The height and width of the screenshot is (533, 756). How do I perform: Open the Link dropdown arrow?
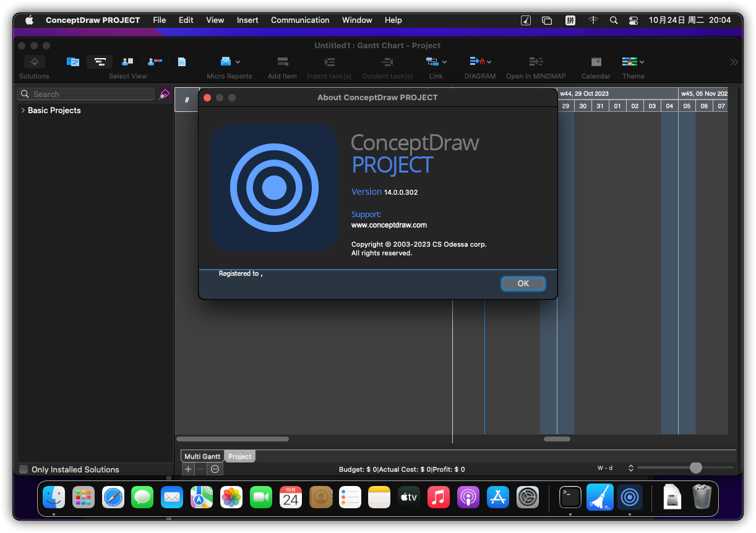pyautogui.click(x=444, y=62)
